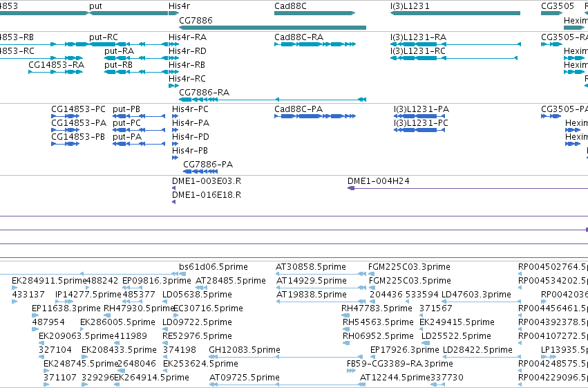Select EST RH54563.5prime

click(x=345, y=329)
